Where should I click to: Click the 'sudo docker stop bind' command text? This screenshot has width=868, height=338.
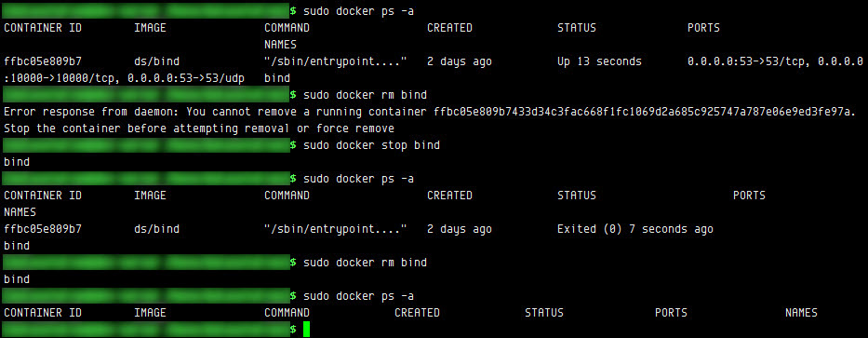(x=371, y=145)
